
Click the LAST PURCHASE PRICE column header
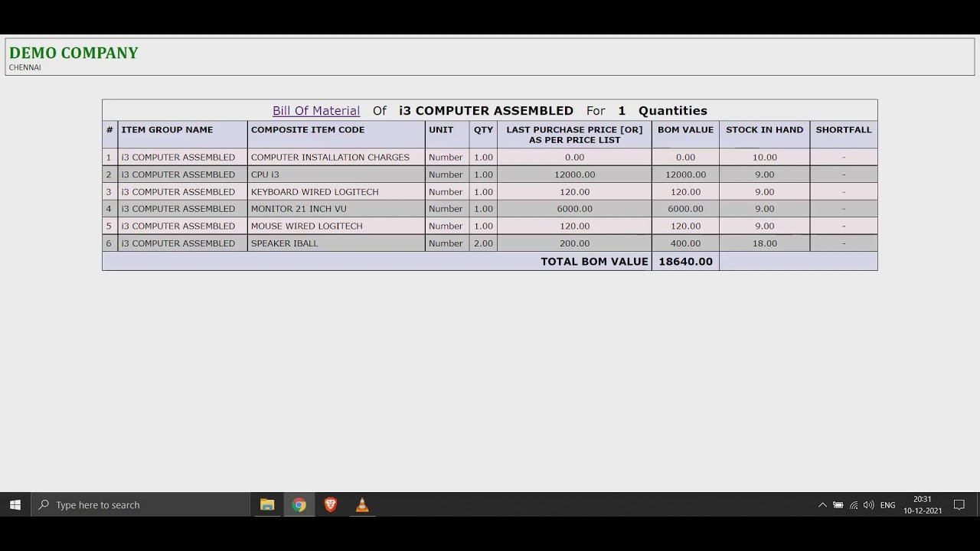click(x=574, y=135)
